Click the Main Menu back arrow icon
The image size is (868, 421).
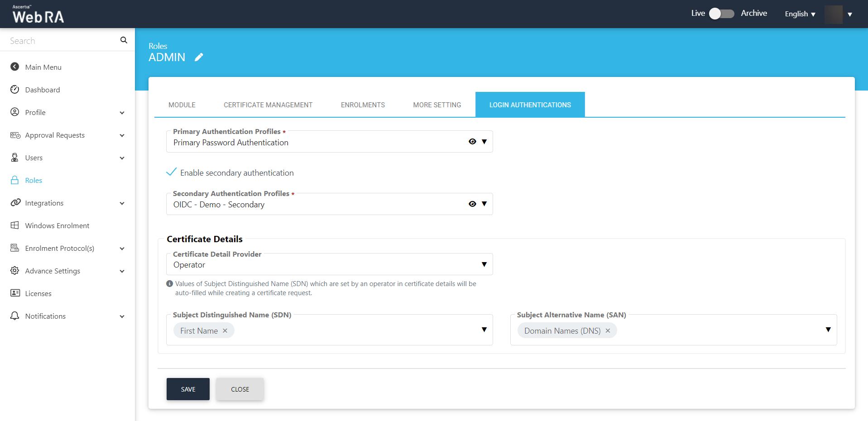tap(15, 67)
